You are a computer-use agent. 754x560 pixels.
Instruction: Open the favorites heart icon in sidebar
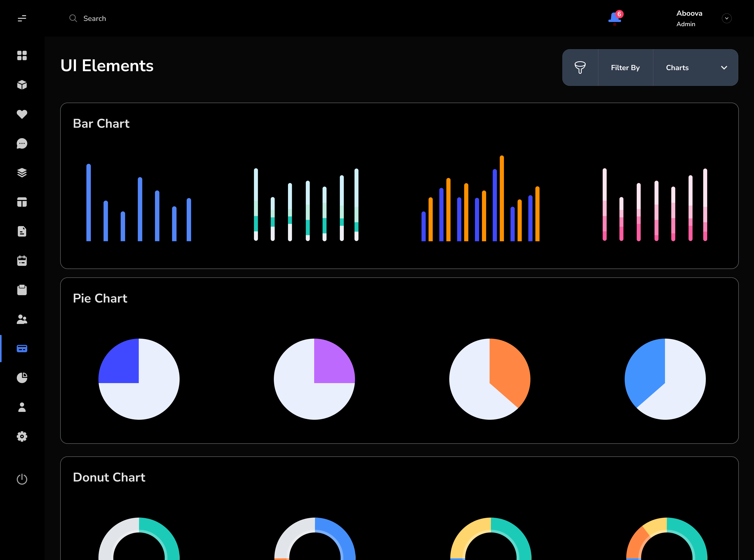point(22,114)
